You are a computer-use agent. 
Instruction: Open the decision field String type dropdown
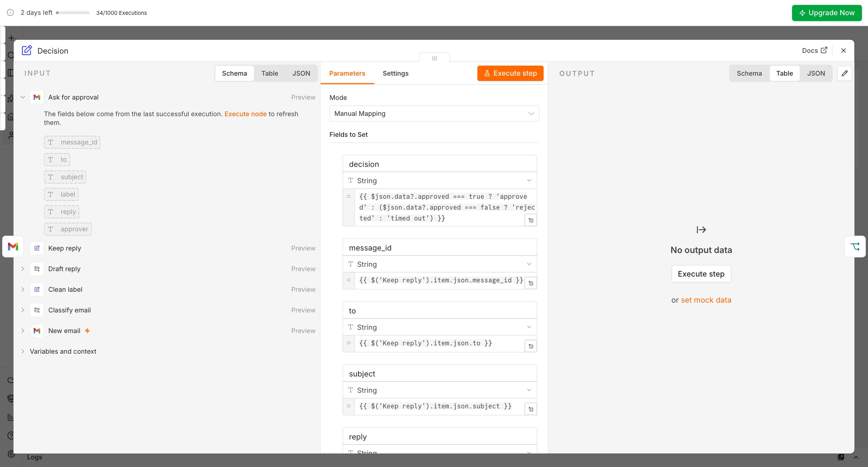pyautogui.click(x=439, y=180)
